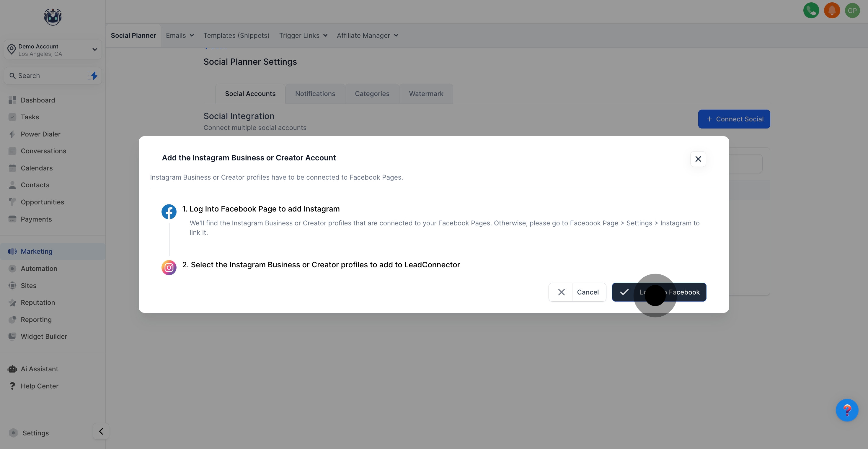868x449 pixels.
Task: Open the orange notifications bell
Action: [x=832, y=10]
